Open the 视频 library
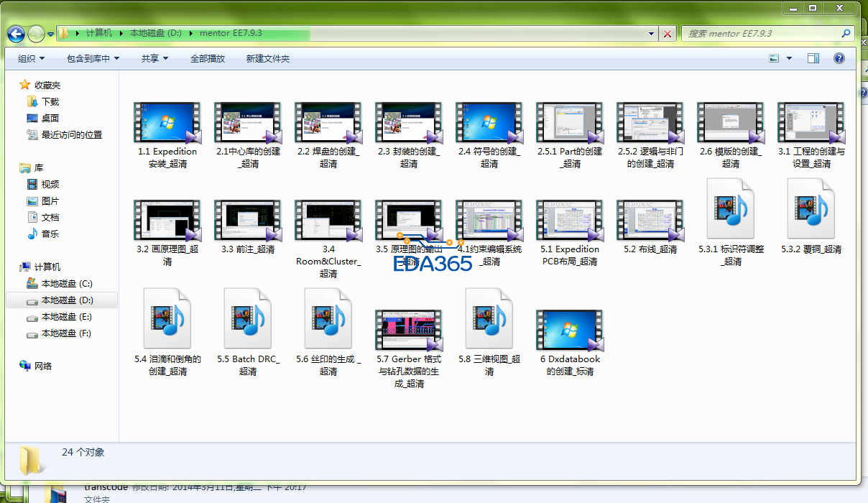 click(43, 184)
